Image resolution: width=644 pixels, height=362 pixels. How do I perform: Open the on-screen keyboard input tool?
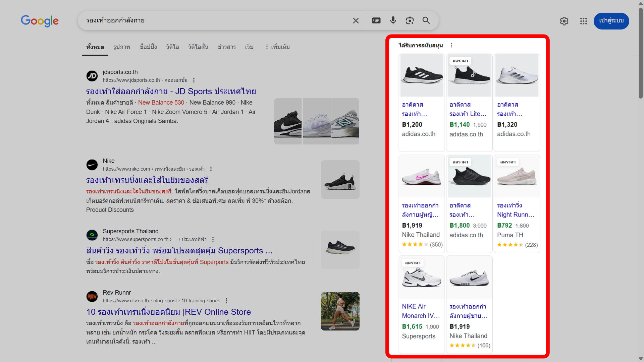tap(376, 20)
